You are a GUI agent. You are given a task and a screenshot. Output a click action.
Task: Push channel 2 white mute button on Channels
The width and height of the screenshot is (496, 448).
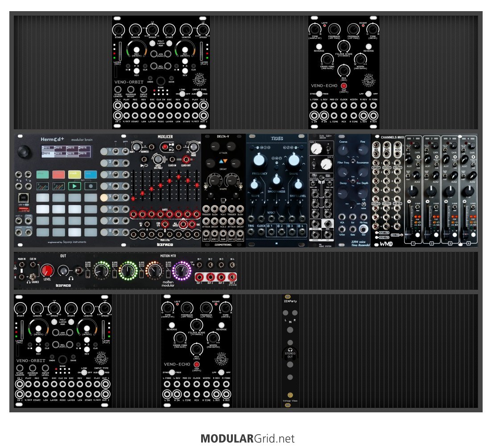(436, 235)
